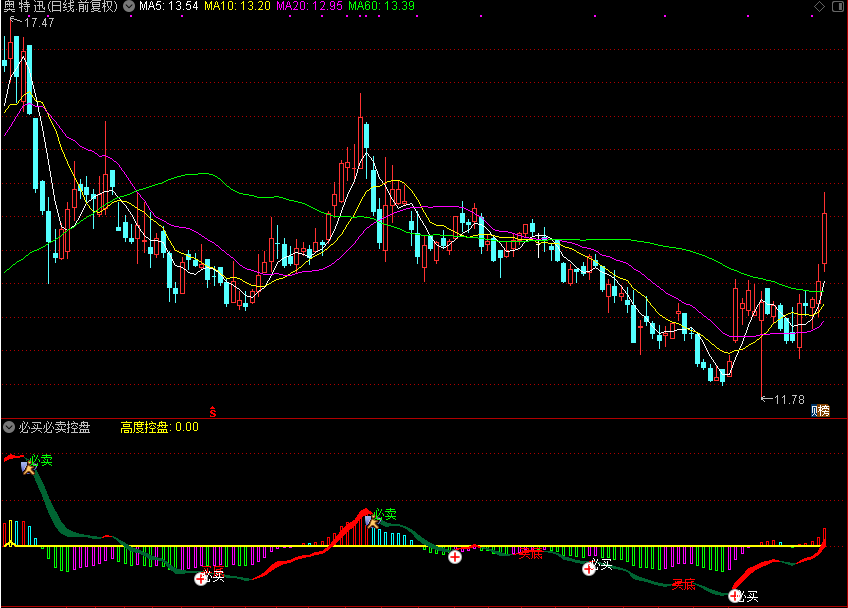Click the leftmost 必买 buy signal marker

[x=201, y=577]
